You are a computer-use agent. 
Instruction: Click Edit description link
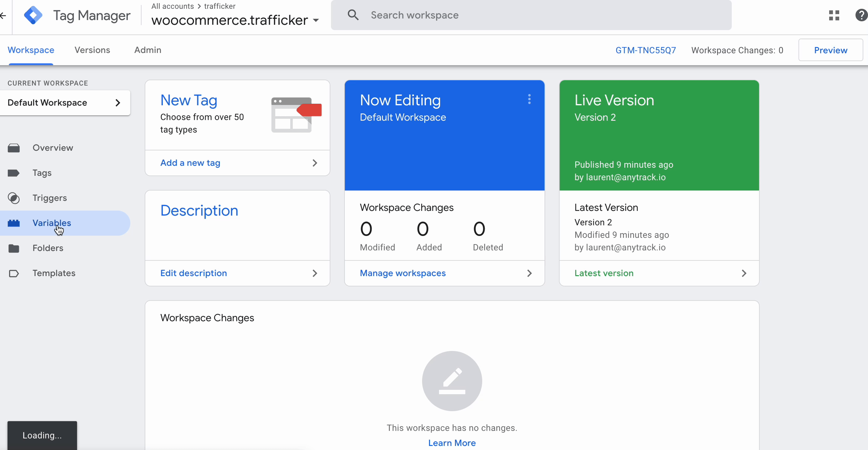[194, 273]
